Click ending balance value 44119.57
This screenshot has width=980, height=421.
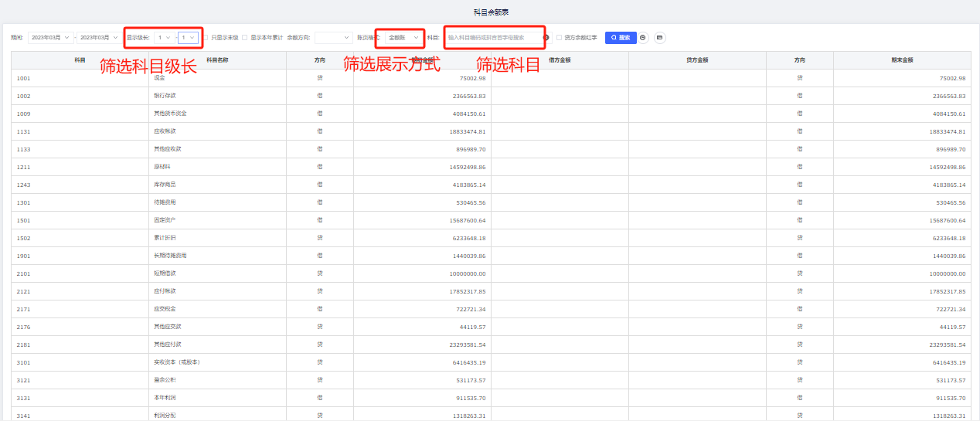tap(953, 327)
